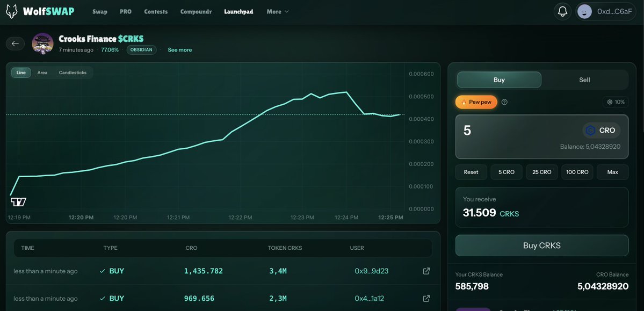Viewport: 644px width, 311px height.
Task: Click the WolfSWAP wolf logo icon
Action: pyautogui.click(x=12, y=11)
